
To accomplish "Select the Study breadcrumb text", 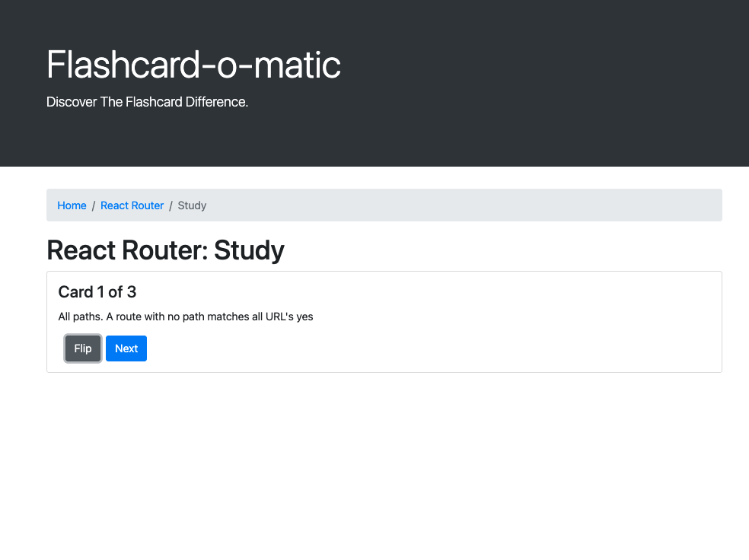I will [192, 205].
